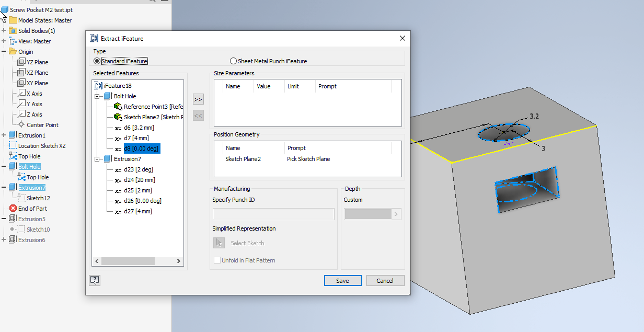This screenshot has width=644, height=332.
Task: Select Sketch12 in browser
Action: (39, 198)
